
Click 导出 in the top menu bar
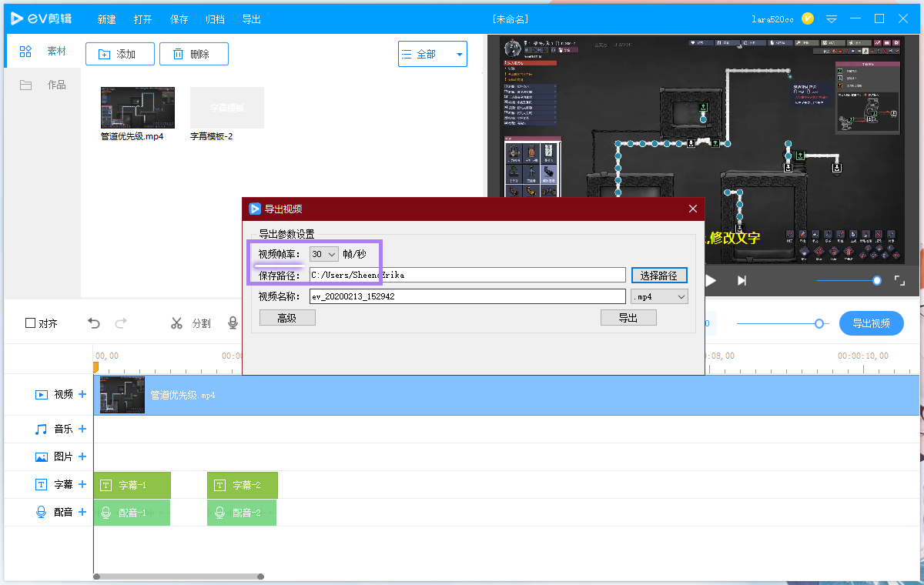click(x=251, y=19)
